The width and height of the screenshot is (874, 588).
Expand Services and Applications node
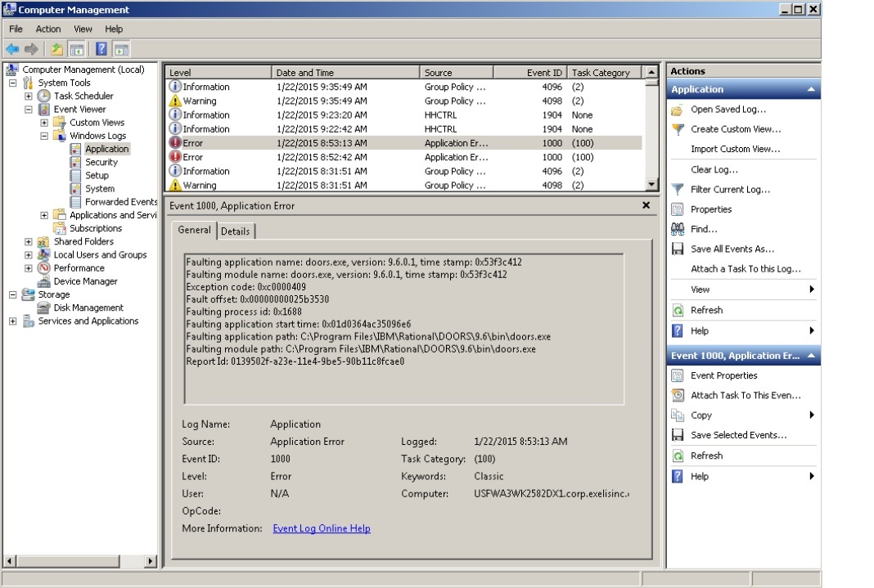pyautogui.click(x=13, y=321)
